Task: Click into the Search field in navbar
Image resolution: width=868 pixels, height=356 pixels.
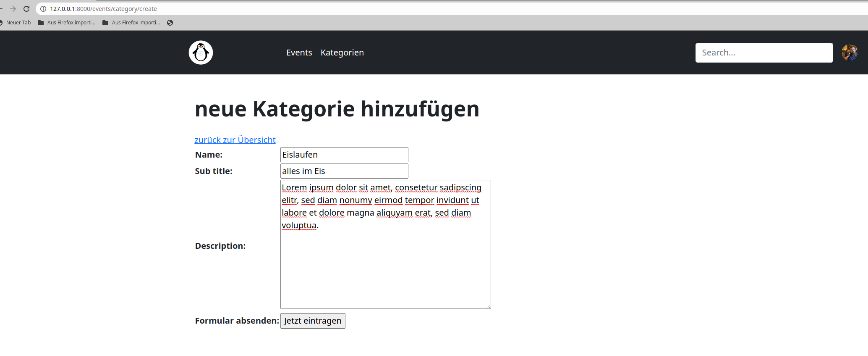Action: pos(763,53)
